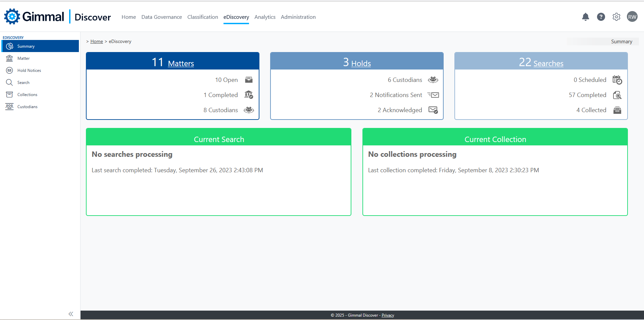Click the Collected searches drawer icon
The height and width of the screenshot is (320, 644).
(617, 110)
